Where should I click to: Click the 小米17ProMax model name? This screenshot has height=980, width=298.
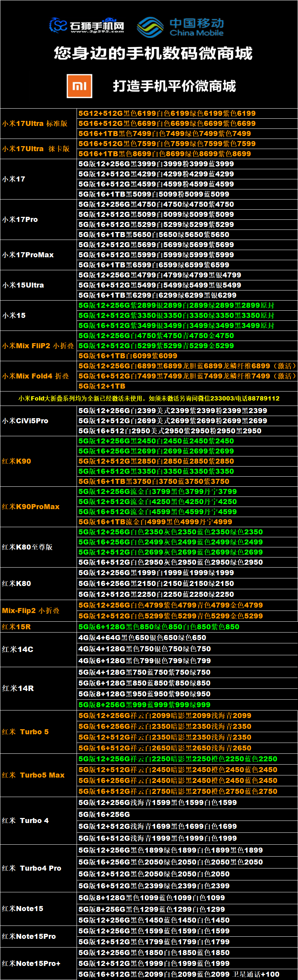pyautogui.click(x=28, y=255)
